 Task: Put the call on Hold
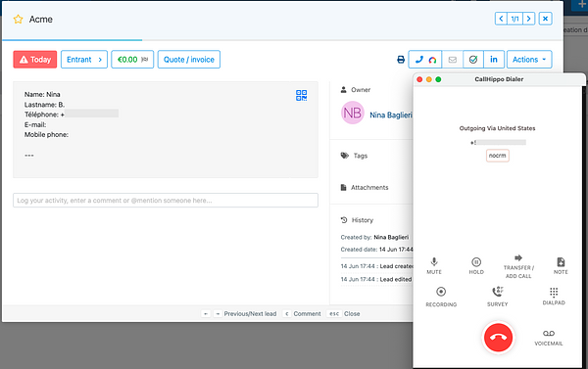click(476, 265)
